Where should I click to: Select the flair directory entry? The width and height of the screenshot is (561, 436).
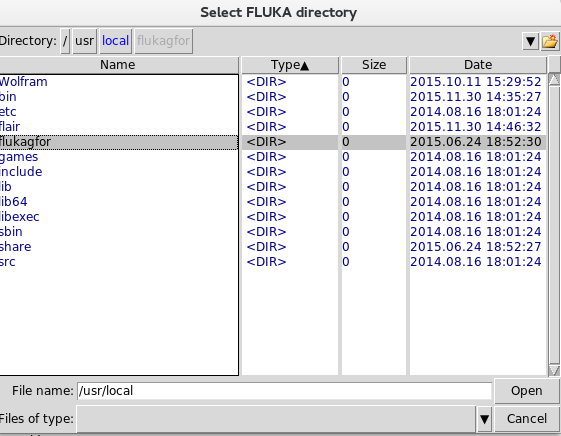(x=10, y=127)
